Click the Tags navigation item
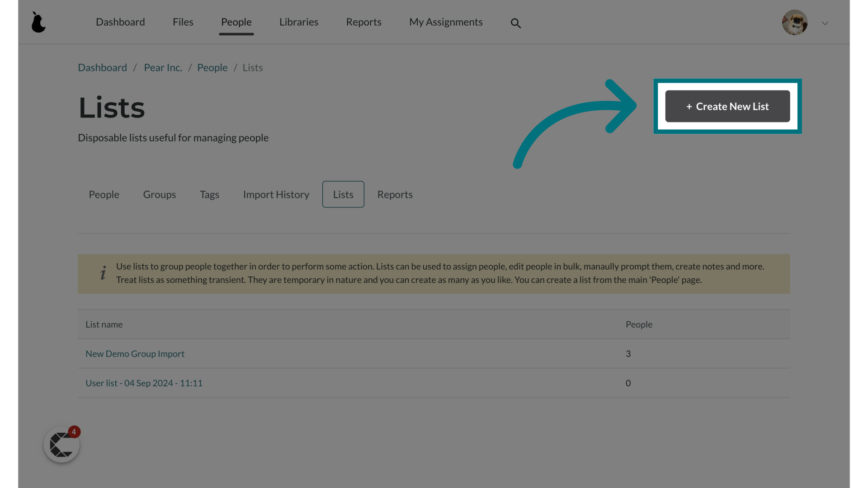 (x=209, y=194)
